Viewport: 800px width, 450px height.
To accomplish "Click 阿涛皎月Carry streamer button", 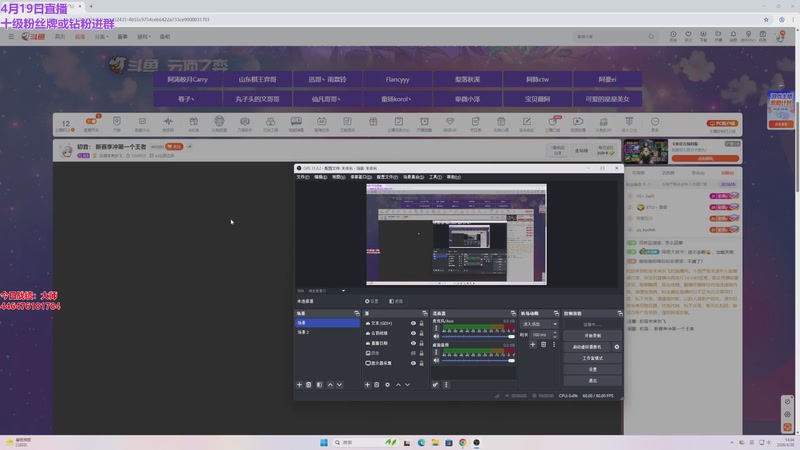I will pos(188,80).
